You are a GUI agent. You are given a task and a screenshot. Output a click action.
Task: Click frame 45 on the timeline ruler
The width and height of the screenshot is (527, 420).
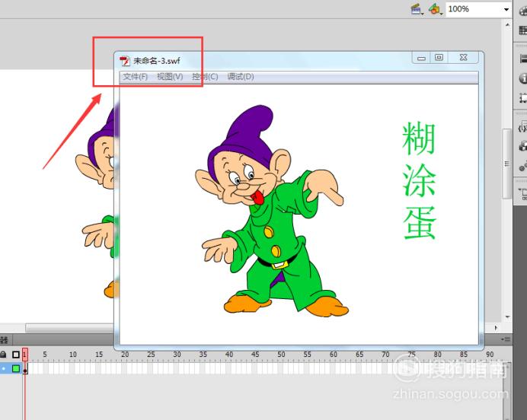(255, 355)
